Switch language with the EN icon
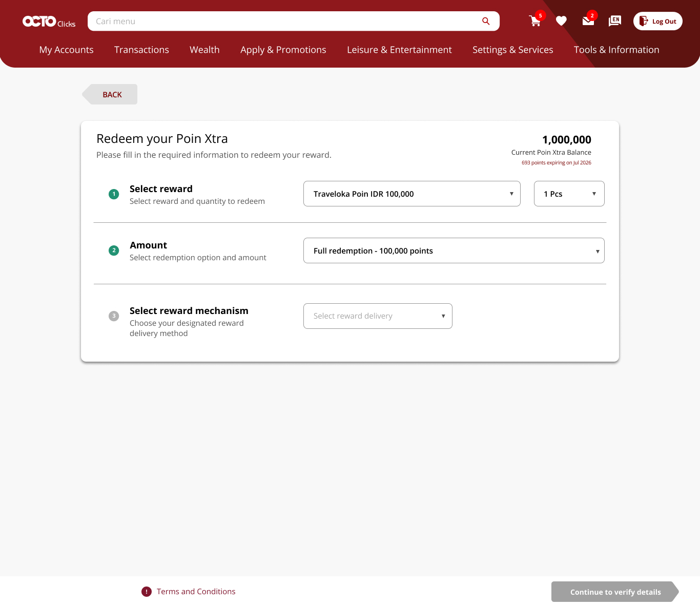 click(x=614, y=21)
